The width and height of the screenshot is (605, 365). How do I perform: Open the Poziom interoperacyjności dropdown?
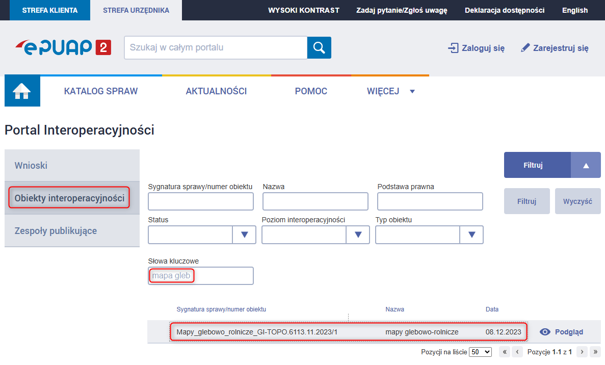tap(358, 235)
